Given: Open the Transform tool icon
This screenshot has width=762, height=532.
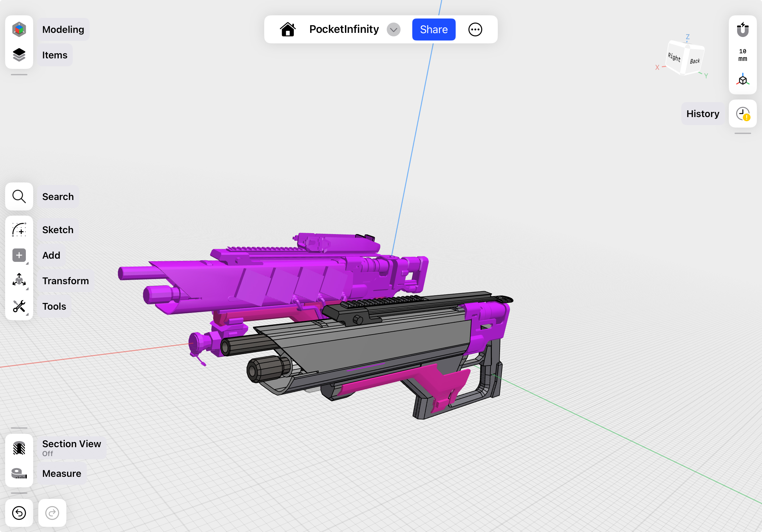Looking at the screenshot, I should tap(19, 280).
